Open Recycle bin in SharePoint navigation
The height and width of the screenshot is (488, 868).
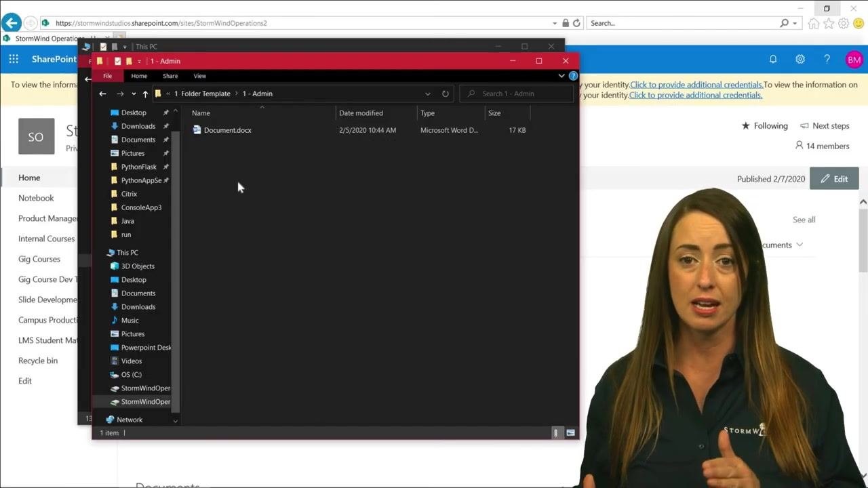pyautogui.click(x=38, y=361)
